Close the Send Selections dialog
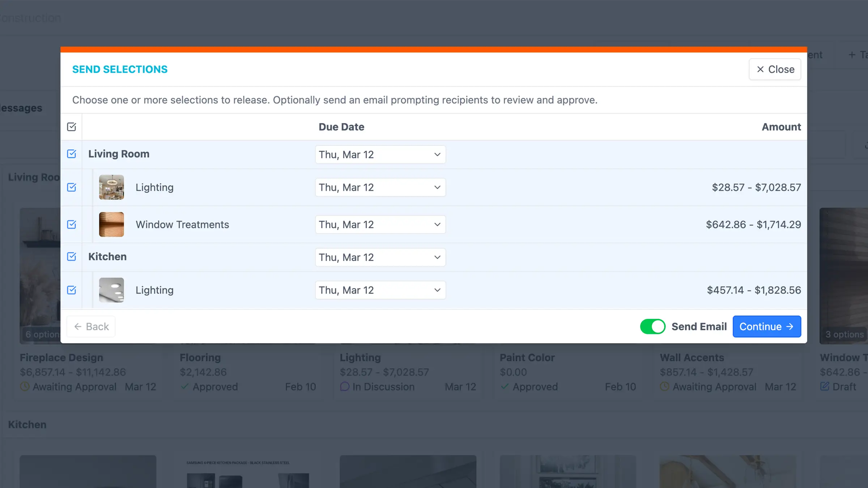The image size is (868, 488). point(775,69)
